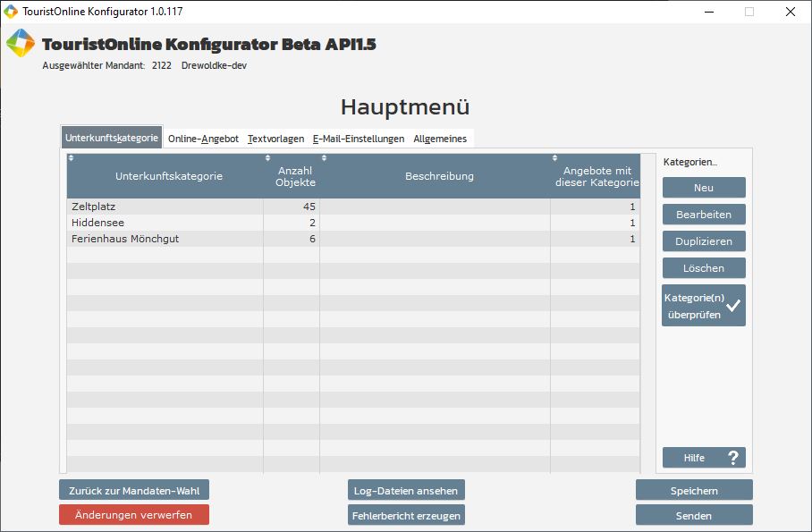Image resolution: width=812 pixels, height=532 pixels.
Task: Click the Anzahl Objekte column header
Action: pyautogui.click(x=292, y=175)
